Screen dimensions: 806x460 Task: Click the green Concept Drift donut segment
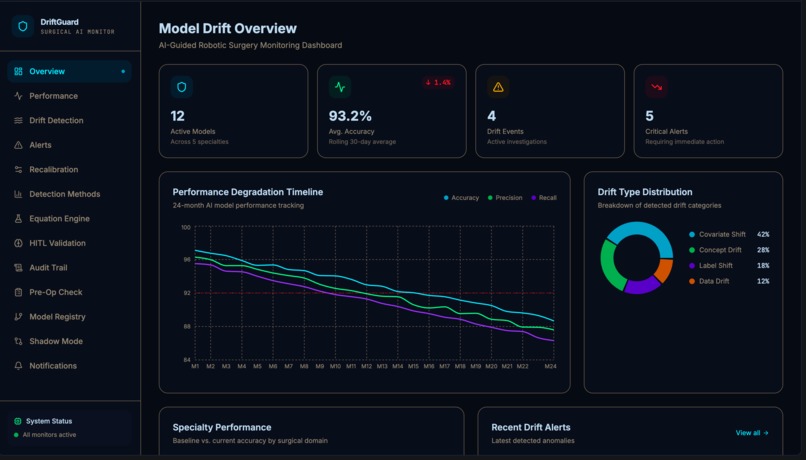(x=610, y=268)
